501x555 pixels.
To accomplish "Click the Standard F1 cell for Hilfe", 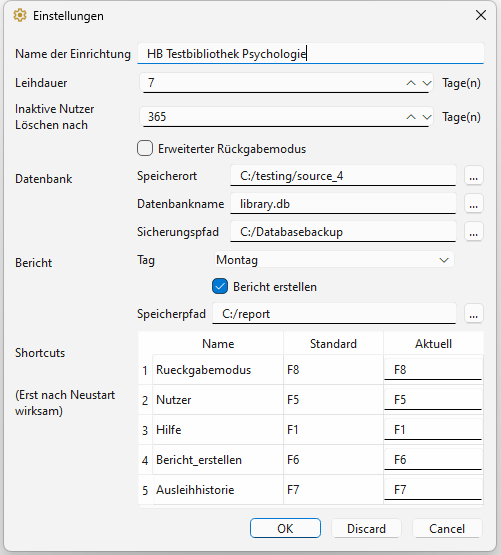I will click(x=333, y=430).
